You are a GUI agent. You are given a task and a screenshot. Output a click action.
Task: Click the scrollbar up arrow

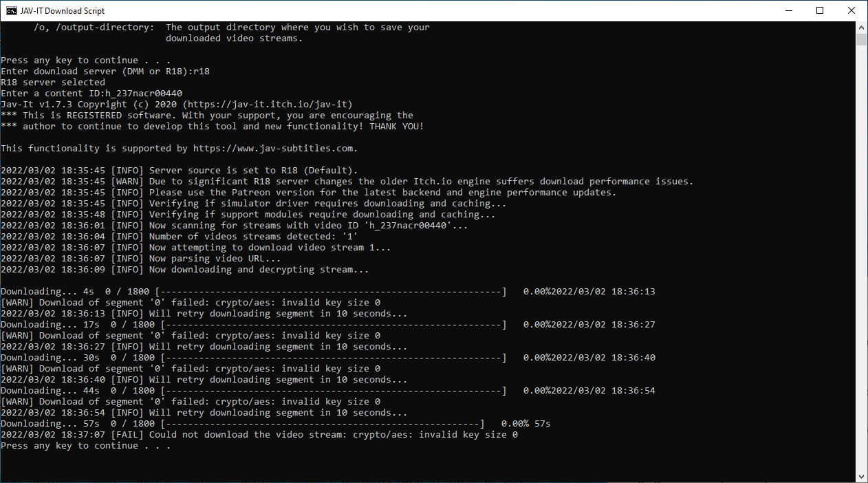click(x=861, y=26)
